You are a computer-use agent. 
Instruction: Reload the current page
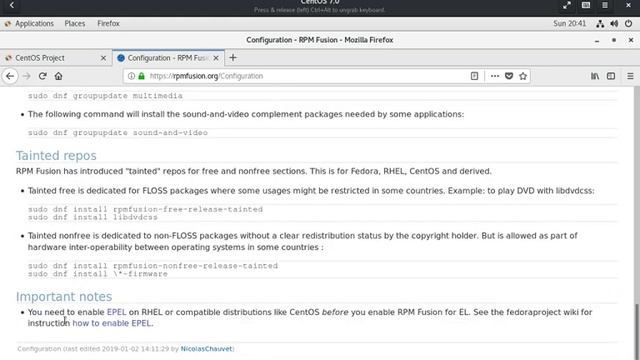click(x=42, y=76)
